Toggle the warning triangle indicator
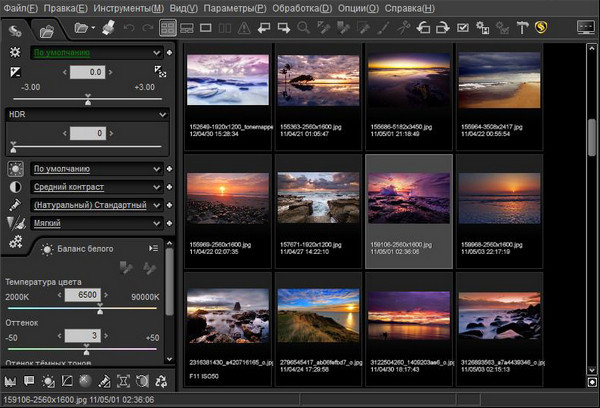 pyautogui.click(x=244, y=28)
